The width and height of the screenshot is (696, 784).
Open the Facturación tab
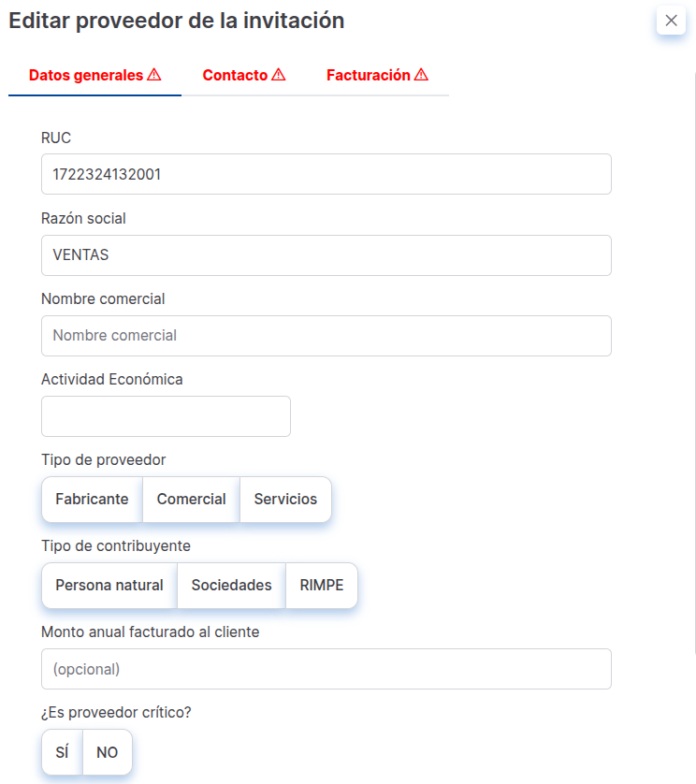coord(369,74)
